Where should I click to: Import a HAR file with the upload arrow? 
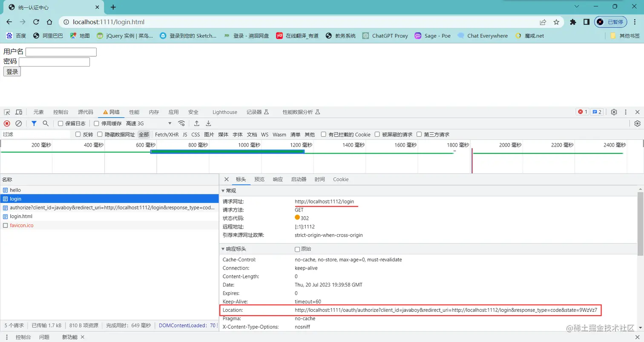197,123
